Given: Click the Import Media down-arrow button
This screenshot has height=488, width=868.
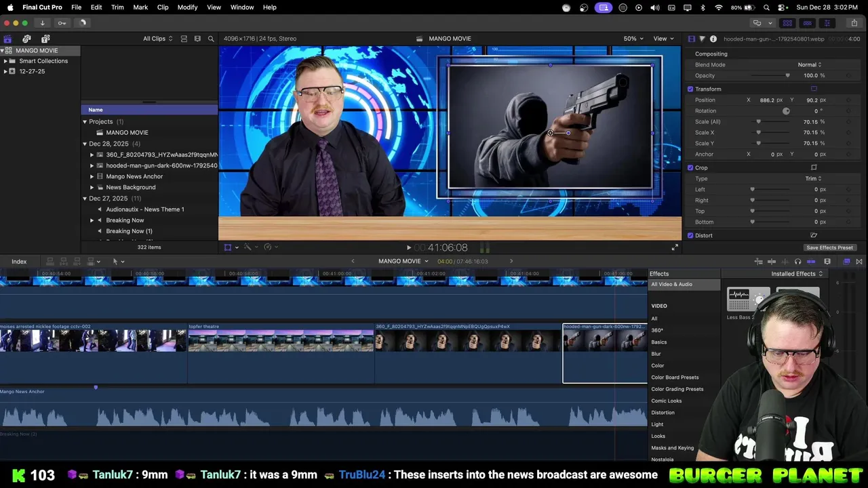Looking at the screenshot, I should (42, 23).
